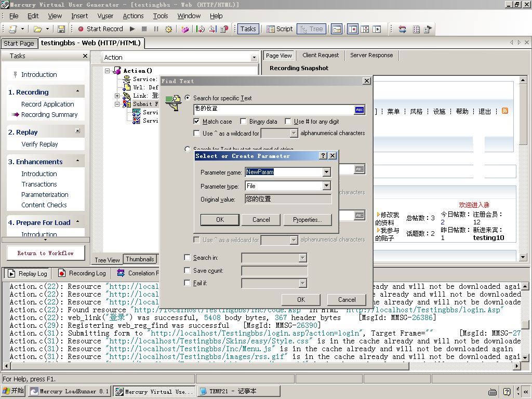
Task: Select the Search for specific Text radio button
Action: coord(187,98)
